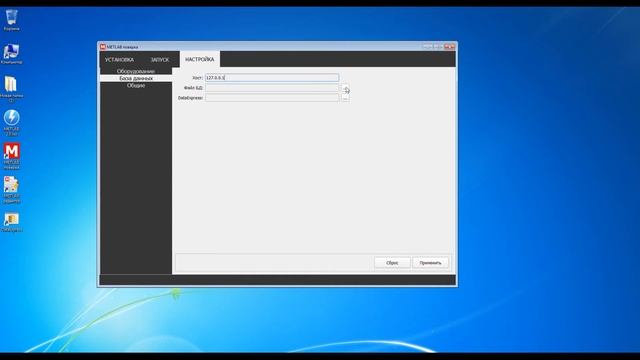Screen dimensions: 640x360
Task: Click the METLAB logo in title bar
Action: click(x=103, y=47)
